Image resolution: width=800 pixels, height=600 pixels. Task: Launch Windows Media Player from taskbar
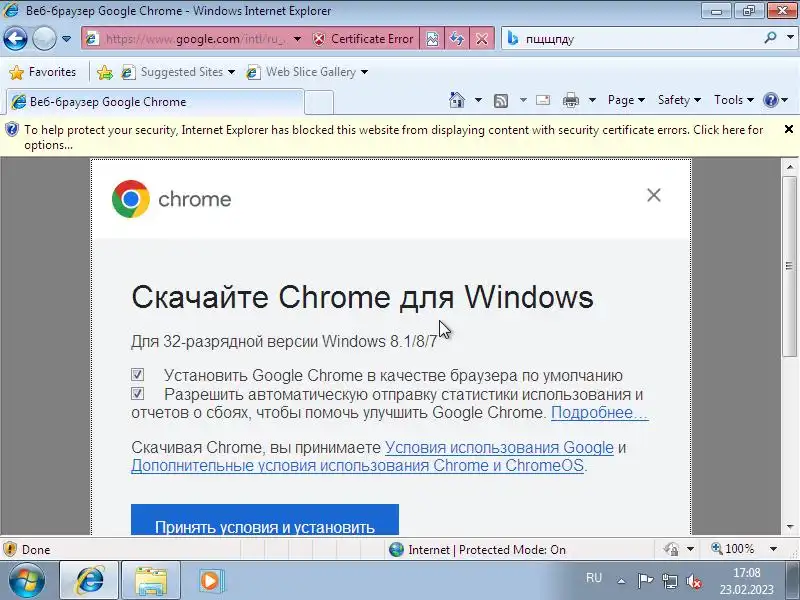(210, 581)
